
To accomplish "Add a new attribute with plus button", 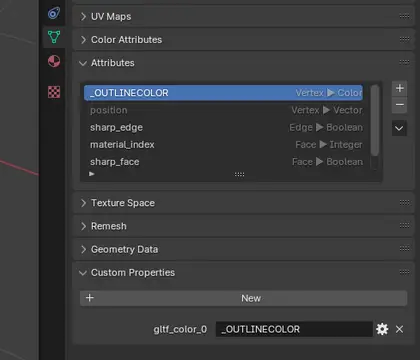I will (399, 88).
